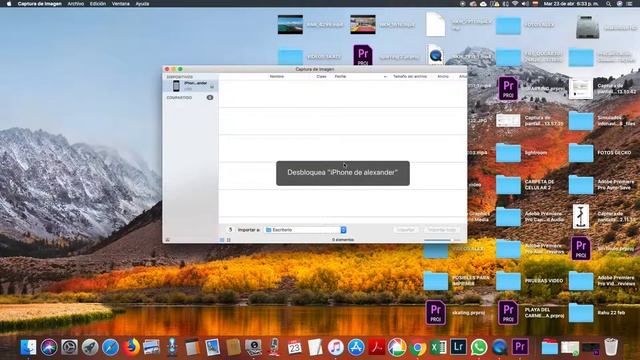Screen dimensions: 640x360
Task: Open Wi-Fi status menu
Action: tap(515, 4)
